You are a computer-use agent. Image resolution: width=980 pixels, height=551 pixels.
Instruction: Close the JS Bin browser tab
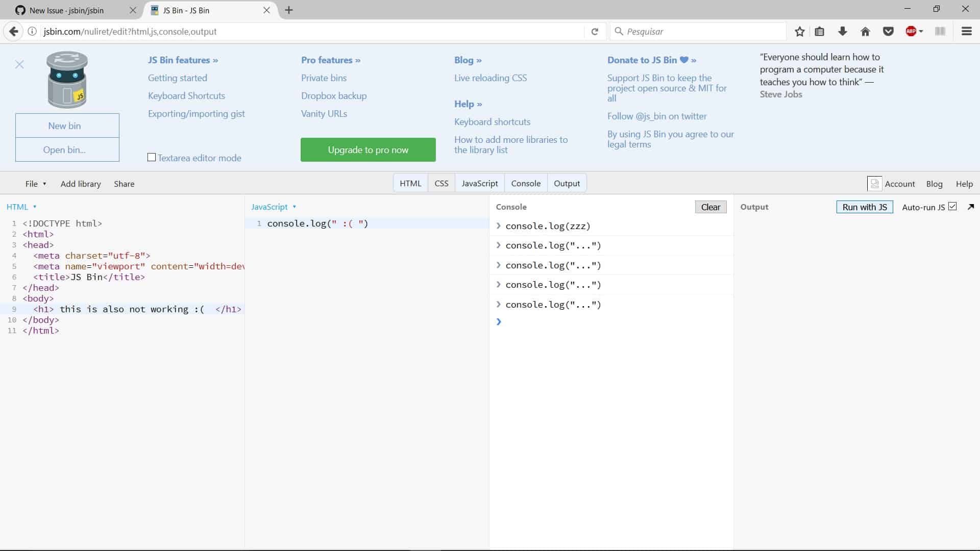266,10
